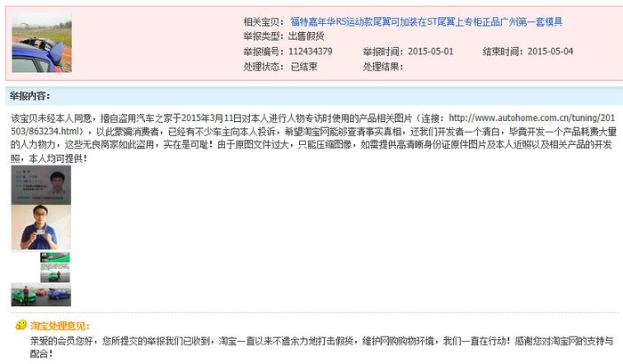Click the 举报内容 section header

[x=30, y=95]
